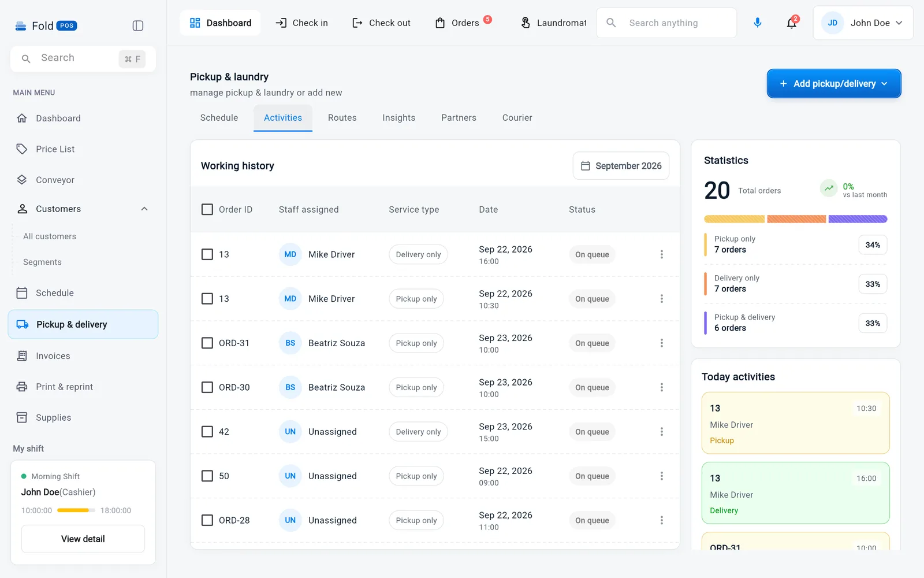Screen dimensions: 924x578
Task: Click the purple Pickup & delivery bar segment
Action: tap(858, 219)
